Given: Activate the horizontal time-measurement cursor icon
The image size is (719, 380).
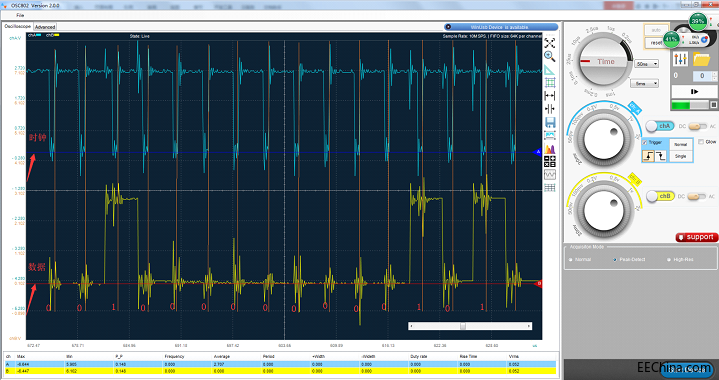Looking at the screenshot, I should 549,96.
